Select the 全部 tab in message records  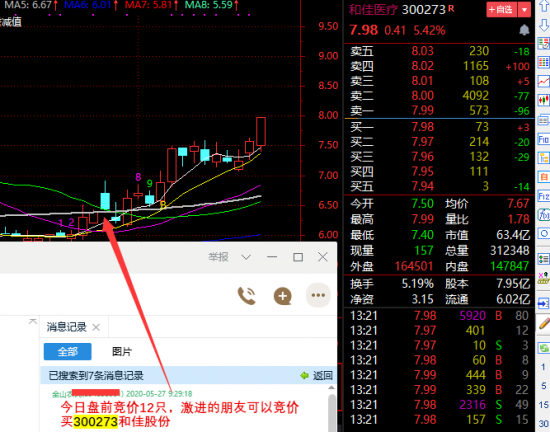(68, 351)
